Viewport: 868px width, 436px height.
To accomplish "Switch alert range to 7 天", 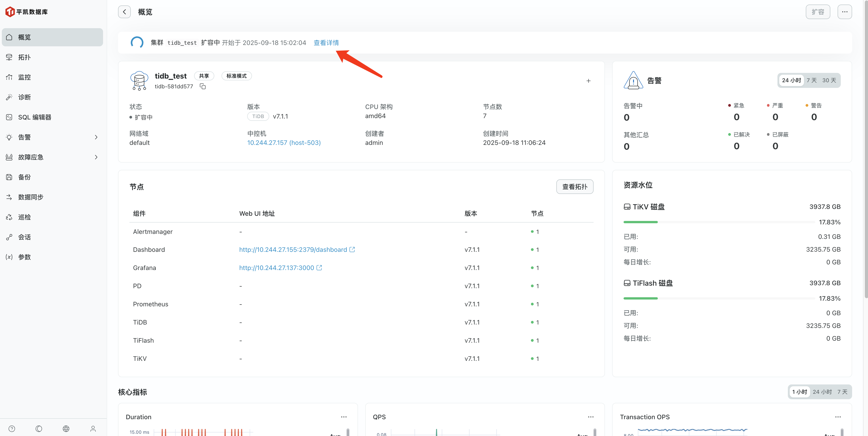I will point(811,80).
